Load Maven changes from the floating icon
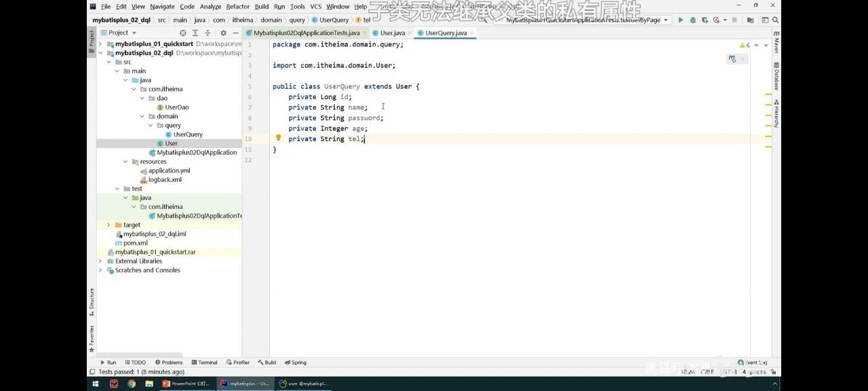The height and width of the screenshot is (391, 868). click(x=732, y=59)
